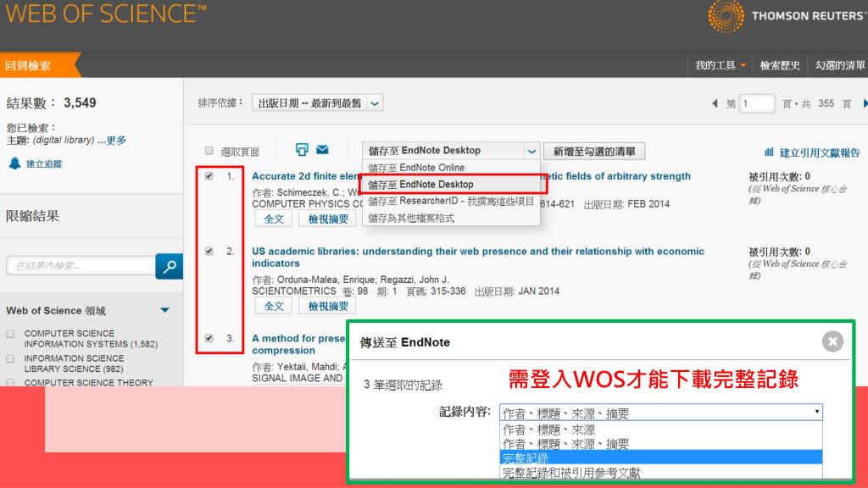Image resolution: width=868 pixels, height=488 pixels.
Task: Click 新增至勾選的清單 button
Action: (x=594, y=151)
